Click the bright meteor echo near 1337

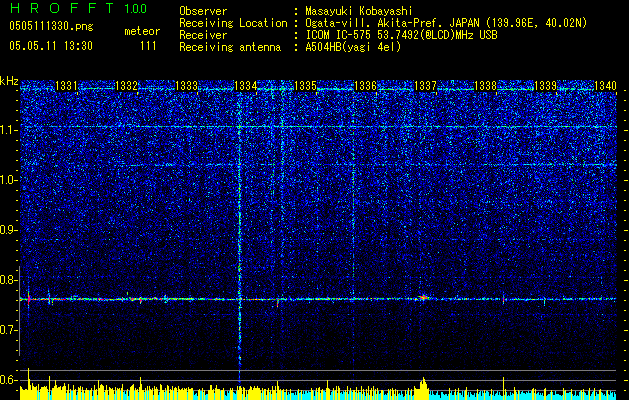click(x=423, y=298)
